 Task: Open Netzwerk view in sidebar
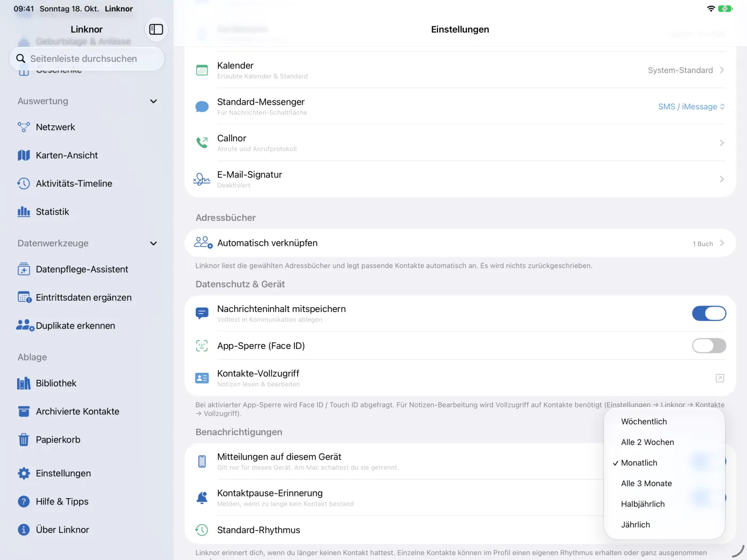[x=86, y=127]
